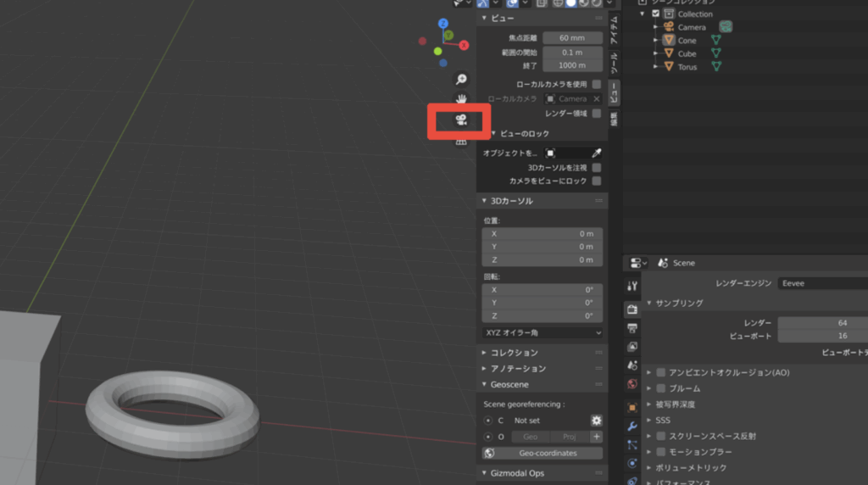Click the Geo-coordinates button
868x485 pixels.
pyautogui.click(x=542, y=453)
